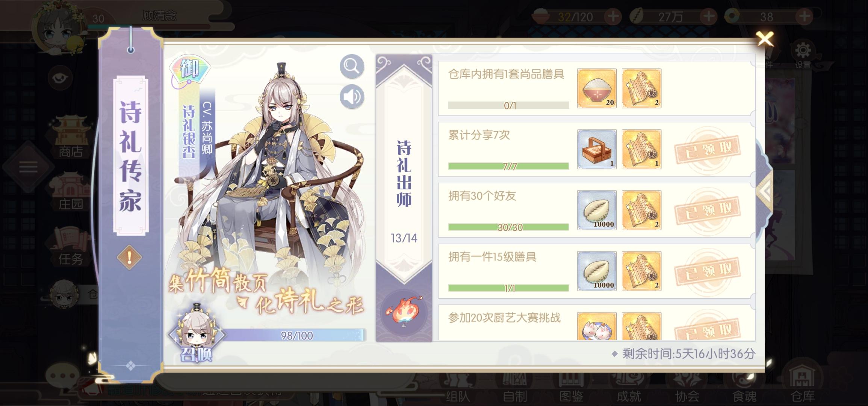The height and width of the screenshot is (406, 868).
Task: Switch to the 诗礼出师 task tab
Action: click(x=404, y=173)
